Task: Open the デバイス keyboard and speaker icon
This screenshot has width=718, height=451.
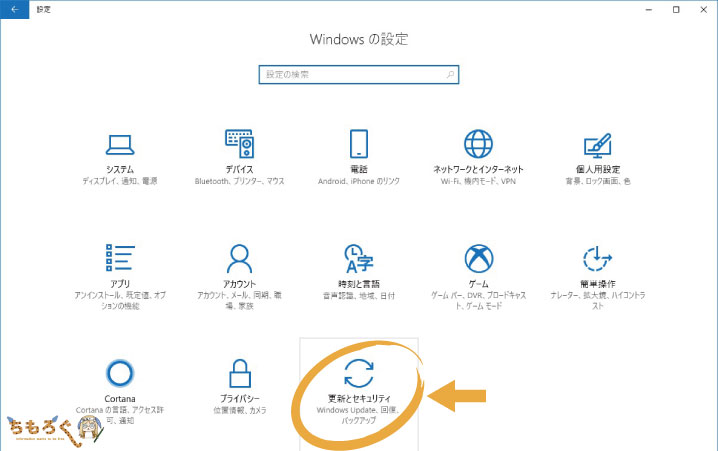Action: (x=239, y=144)
